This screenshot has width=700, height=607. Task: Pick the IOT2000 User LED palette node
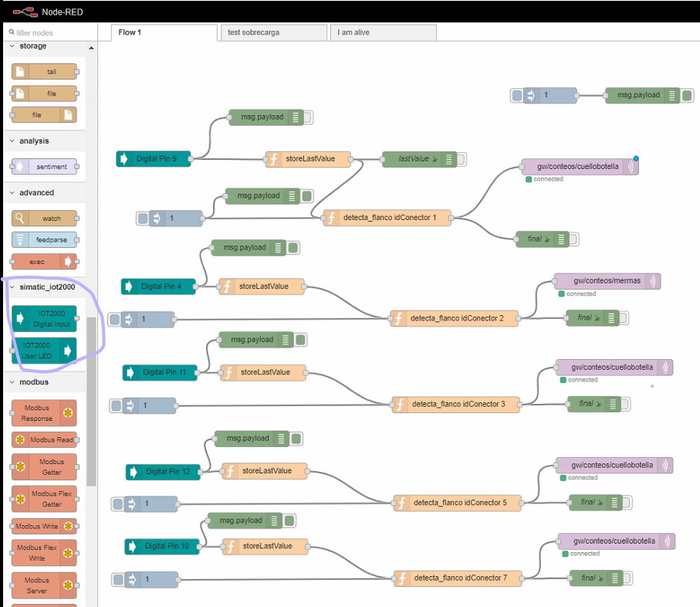[x=45, y=351]
